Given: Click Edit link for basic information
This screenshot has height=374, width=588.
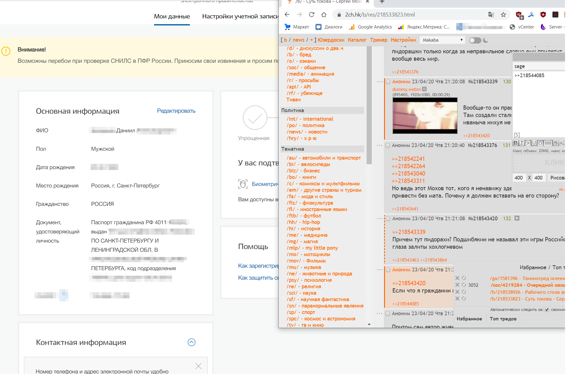Looking at the screenshot, I should pos(176,111).
